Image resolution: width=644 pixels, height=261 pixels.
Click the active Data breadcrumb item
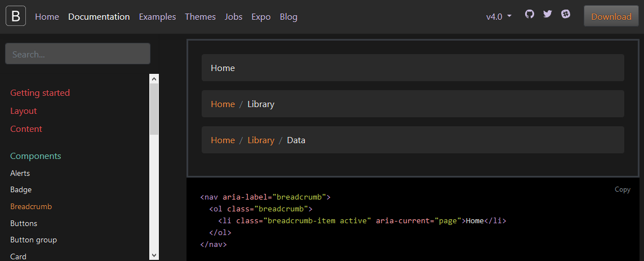(296, 140)
